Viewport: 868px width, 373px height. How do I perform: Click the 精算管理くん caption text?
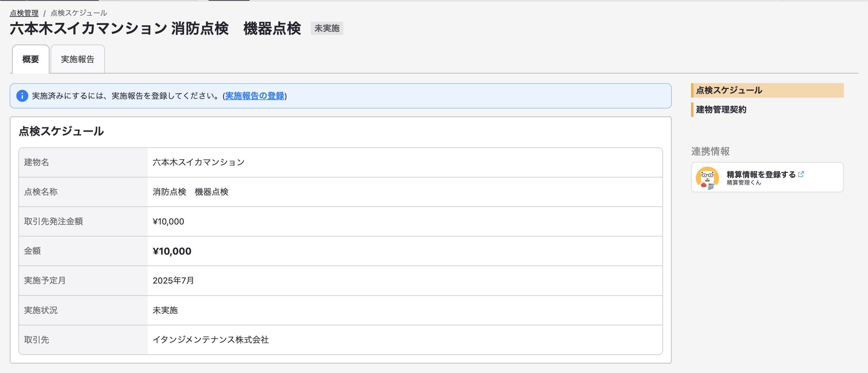[x=744, y=183]
